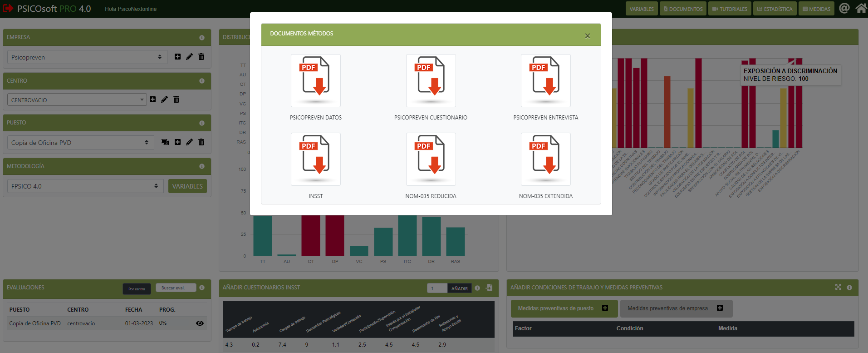This screenshot has height=353, width=868.
Task: Click the AÑADIR questionnaires button
Action: [460, 288]
